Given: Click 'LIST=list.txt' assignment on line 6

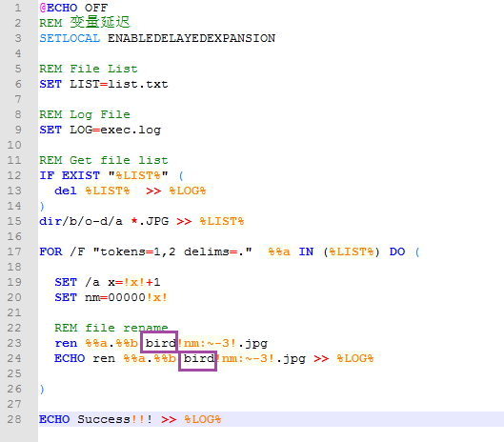Looking at the screenshot, I should point(119,84).
